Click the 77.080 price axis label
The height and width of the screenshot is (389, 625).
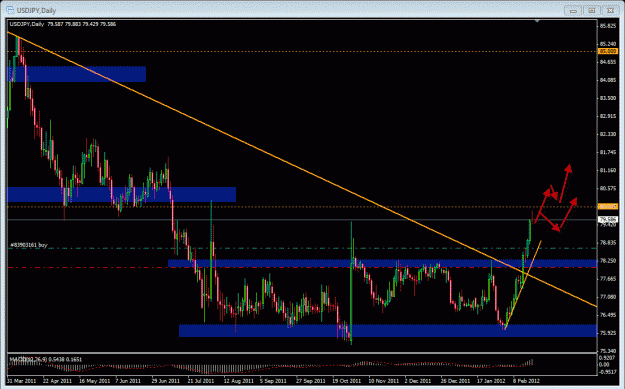click(x=608, y=297)
